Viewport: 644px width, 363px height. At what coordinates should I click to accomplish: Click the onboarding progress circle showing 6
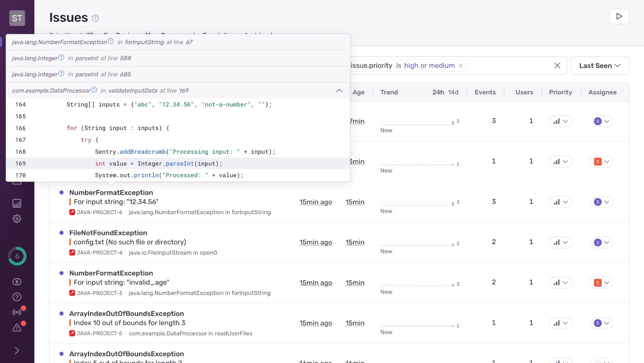pos(17,256)
